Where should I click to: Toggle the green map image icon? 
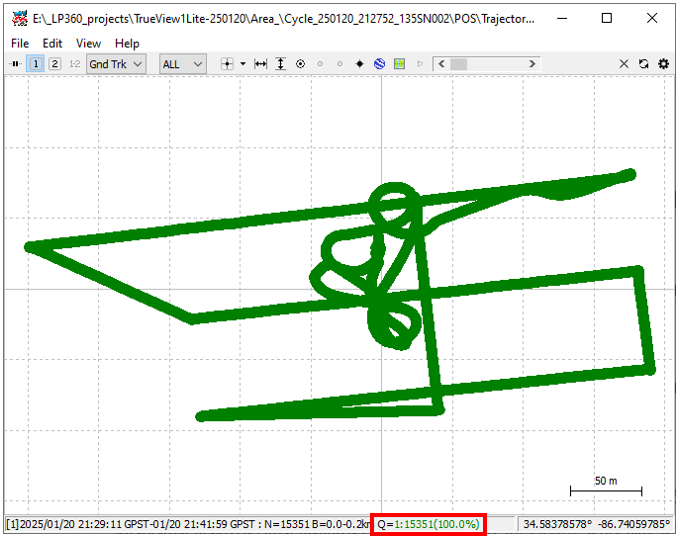pos(399,64)
